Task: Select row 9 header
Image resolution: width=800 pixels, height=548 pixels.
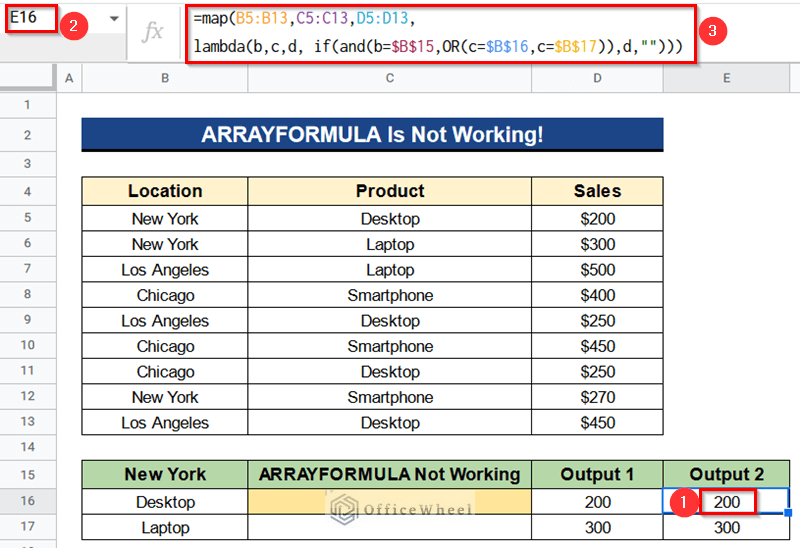Action: click(28, 320)
